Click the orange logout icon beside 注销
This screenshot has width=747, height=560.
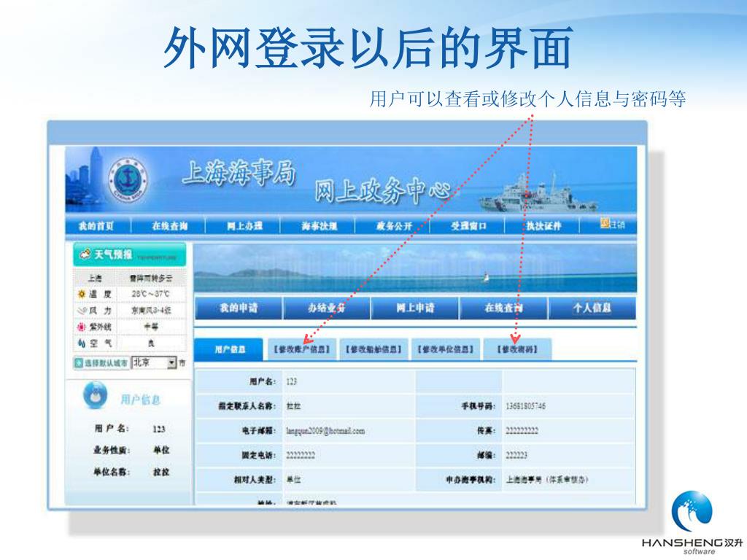[x=605, y=223]
